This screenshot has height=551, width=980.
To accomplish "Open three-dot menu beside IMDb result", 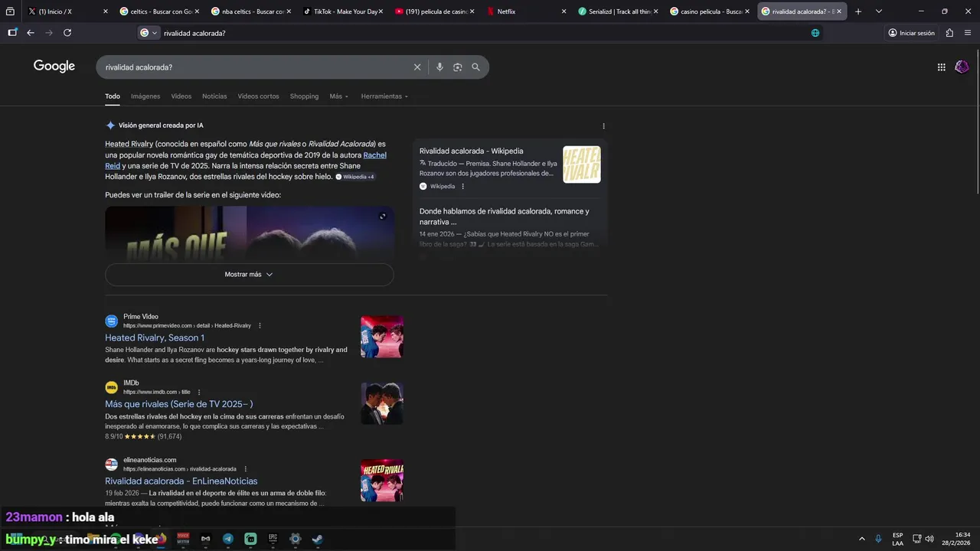I will [199, 393].
